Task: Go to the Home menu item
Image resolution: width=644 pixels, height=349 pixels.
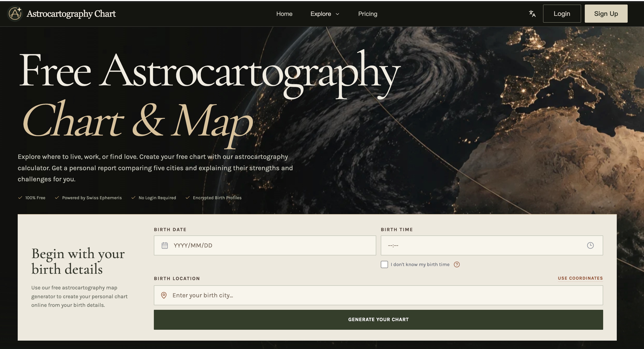Action: point(284,14)
